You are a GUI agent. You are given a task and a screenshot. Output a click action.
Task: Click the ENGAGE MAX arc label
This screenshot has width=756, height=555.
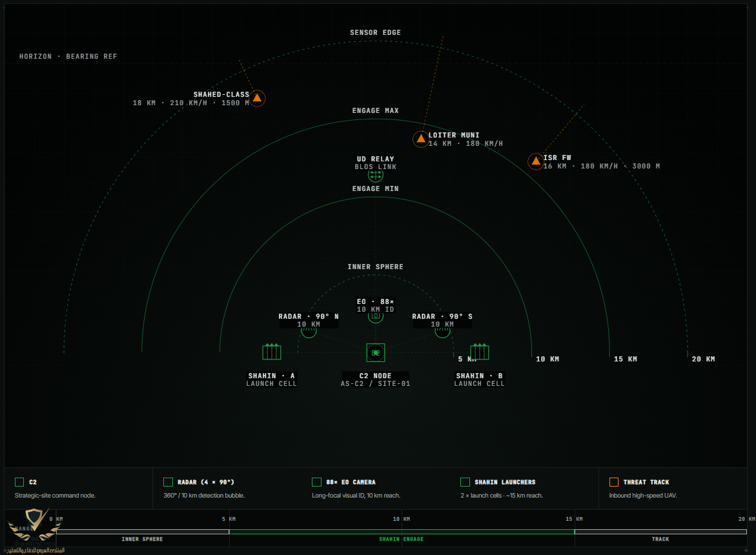point(376,110)
